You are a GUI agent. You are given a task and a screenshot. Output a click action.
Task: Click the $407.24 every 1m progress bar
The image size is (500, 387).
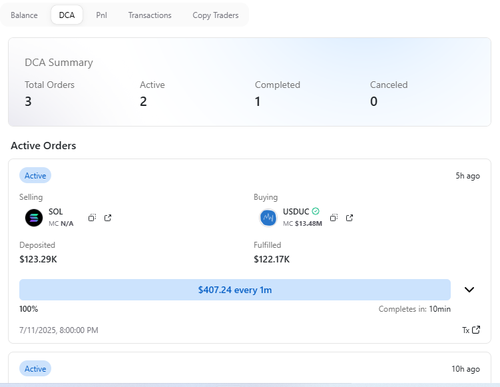click(x=235, y=290)
